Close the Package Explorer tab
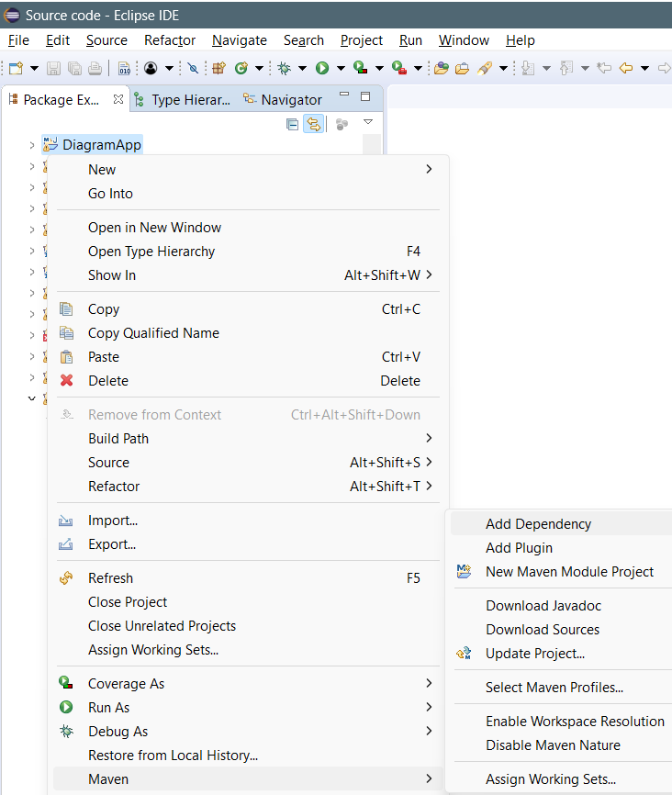 point(118,99)
